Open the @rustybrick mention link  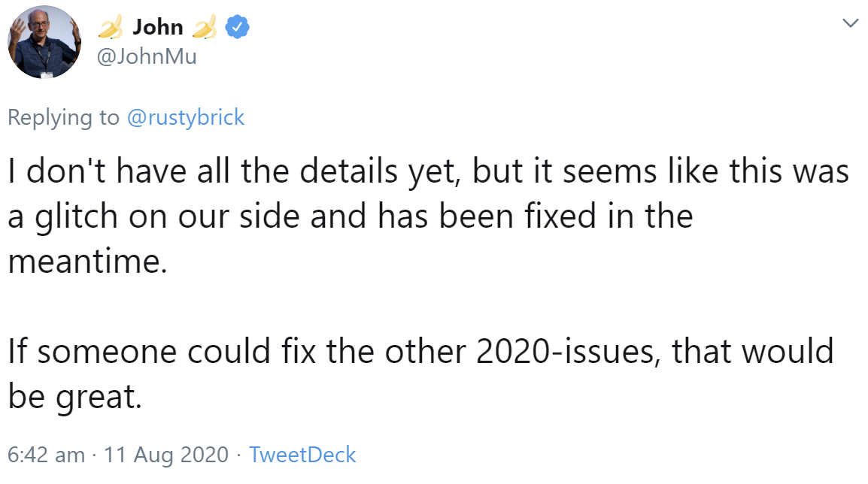pyautogui.click(x=186, y=117)
